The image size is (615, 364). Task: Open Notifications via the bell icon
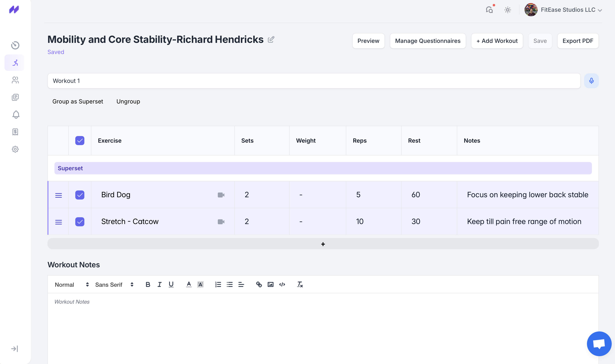click(15, 115)
